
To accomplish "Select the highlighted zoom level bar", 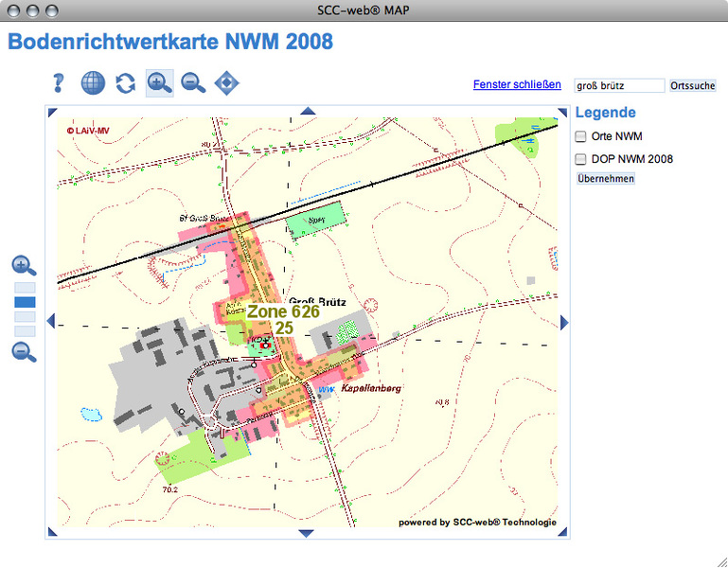I will [x=25, y=302].
